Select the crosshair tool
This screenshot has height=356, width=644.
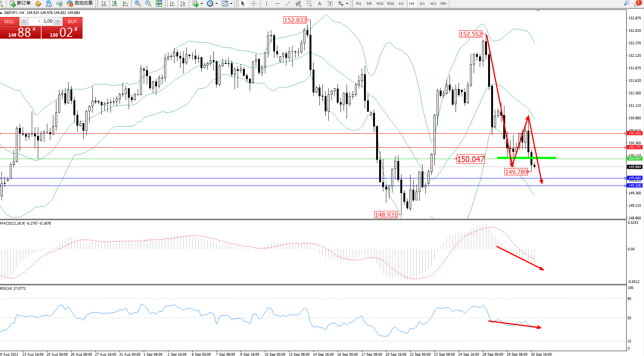tap(254, 3)
